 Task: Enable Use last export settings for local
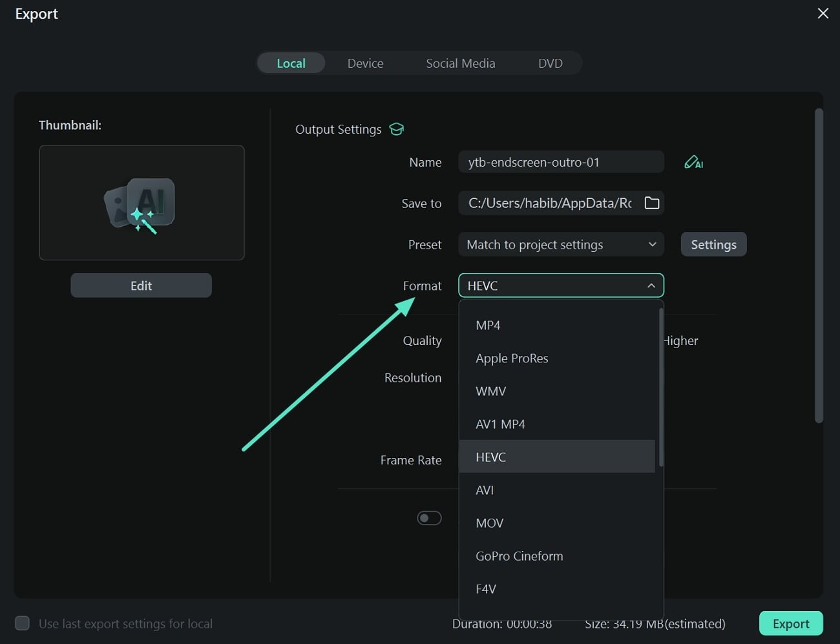click(23, 623)
